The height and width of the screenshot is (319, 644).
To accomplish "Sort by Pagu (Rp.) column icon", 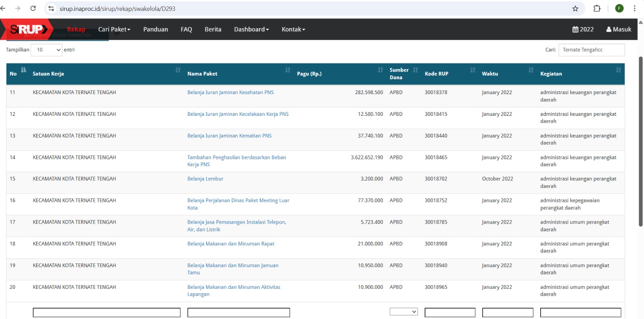I will click(380, 70).
